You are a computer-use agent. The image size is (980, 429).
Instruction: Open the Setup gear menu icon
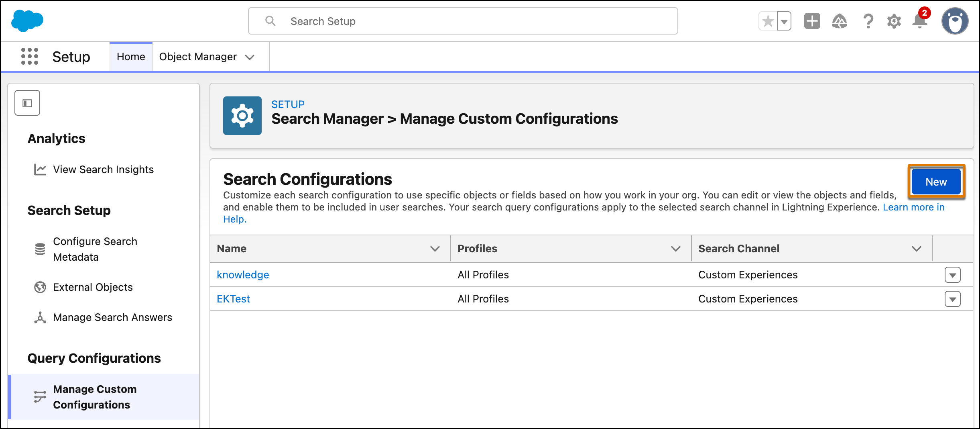point(894,21)
